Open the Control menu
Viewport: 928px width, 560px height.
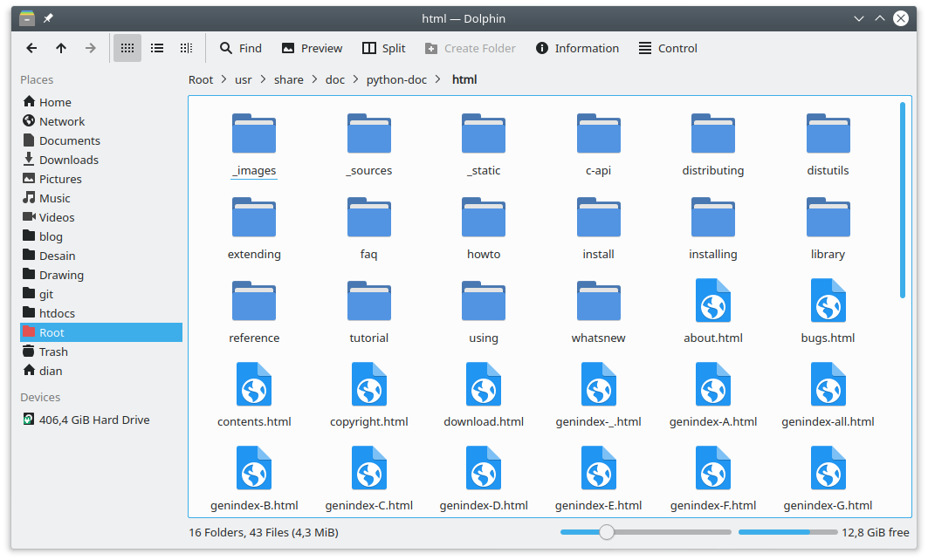667,48
